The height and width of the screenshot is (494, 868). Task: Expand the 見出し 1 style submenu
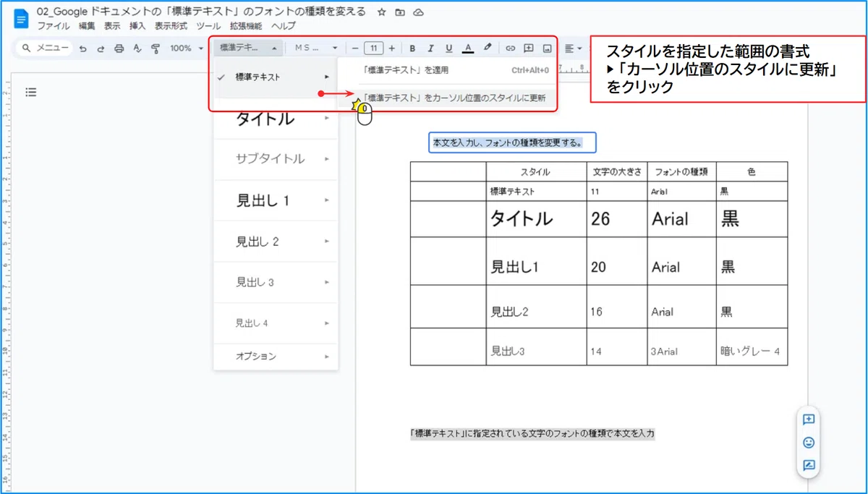(x=327, y=200)
